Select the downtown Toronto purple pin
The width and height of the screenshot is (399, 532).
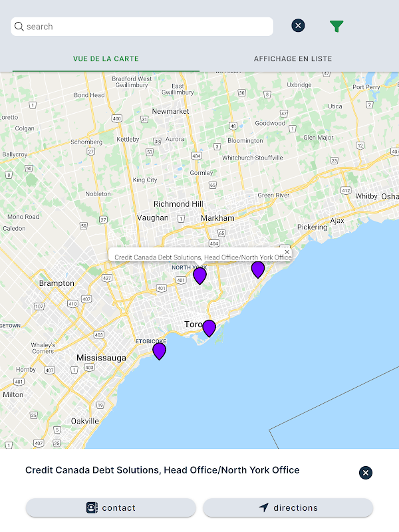pyautogui.click(x=209, y=328)
